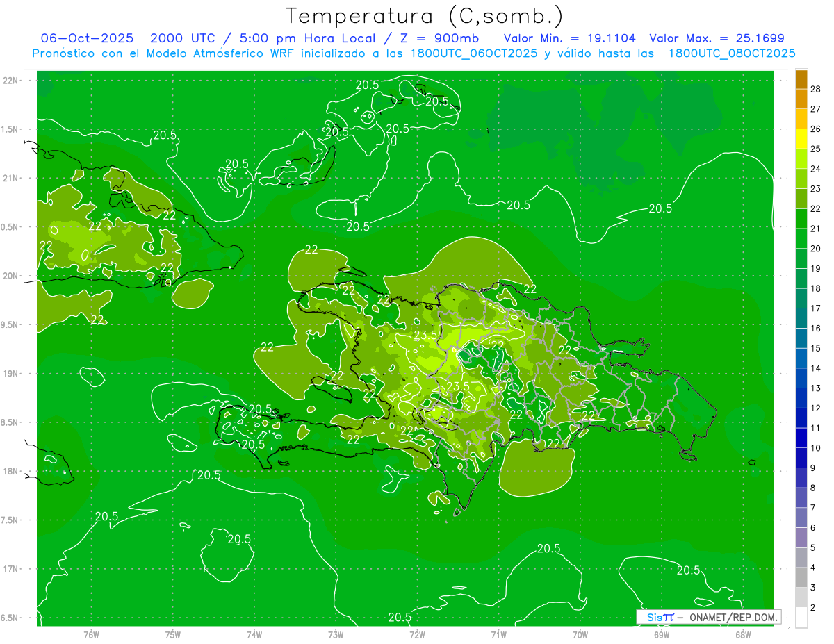
Task: Click the 1800UTC_08OCT2025 valid-until time text
Action: (732, 53)
